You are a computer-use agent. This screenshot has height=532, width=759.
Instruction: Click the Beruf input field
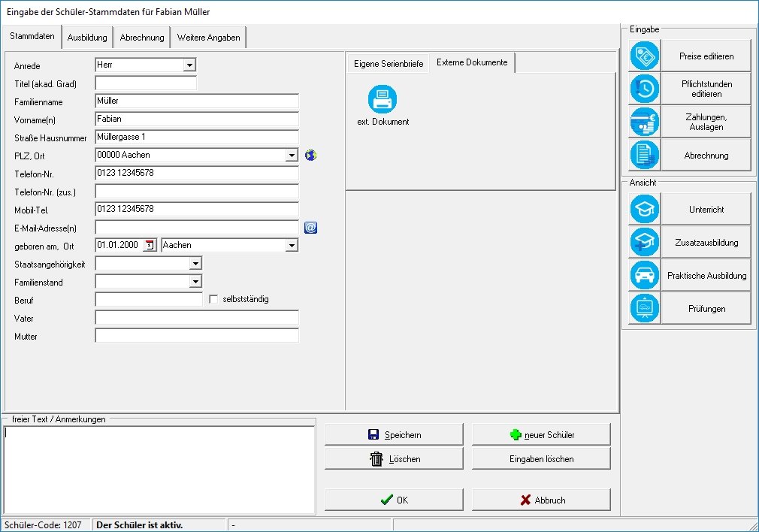pyautogui.click(x=149, y=300)
